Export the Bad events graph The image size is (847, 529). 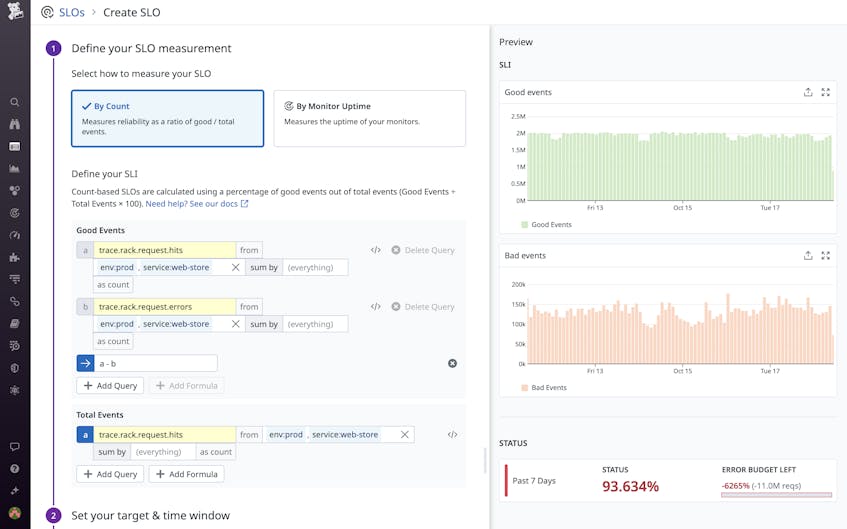click(808, 256)
